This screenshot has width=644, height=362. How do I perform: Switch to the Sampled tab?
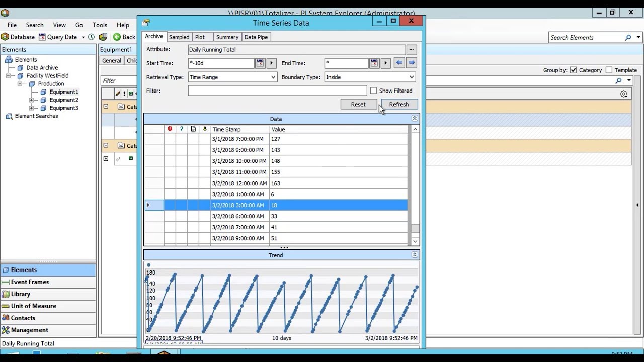click(179, 37)
